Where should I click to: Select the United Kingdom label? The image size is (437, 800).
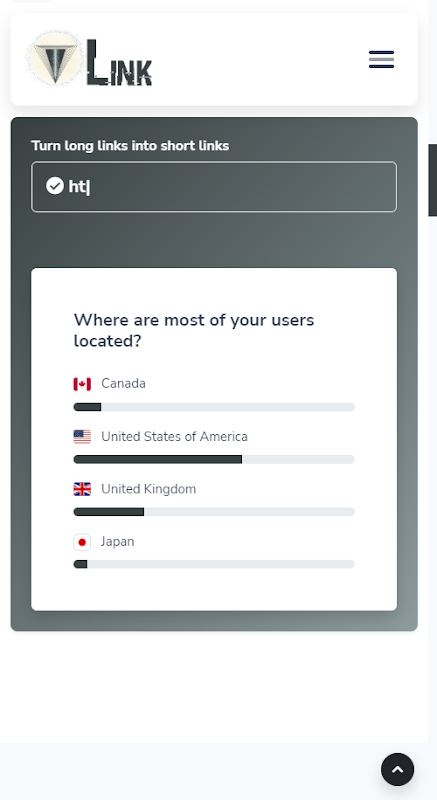point(148,489)
